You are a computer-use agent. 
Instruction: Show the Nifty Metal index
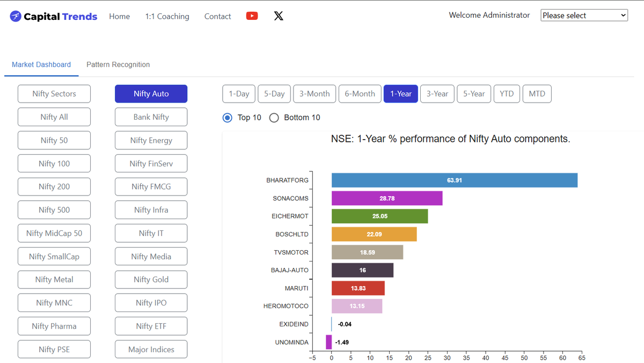(54, 279)
